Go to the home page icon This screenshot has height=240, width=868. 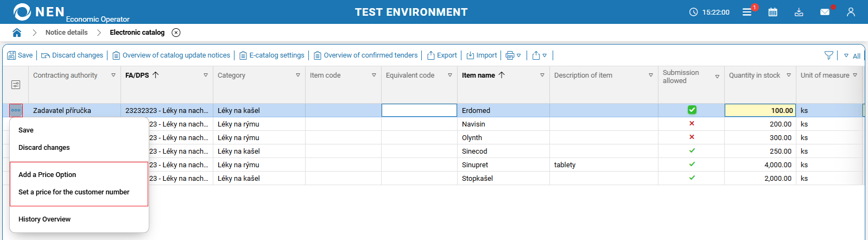(x=17, y=33)
